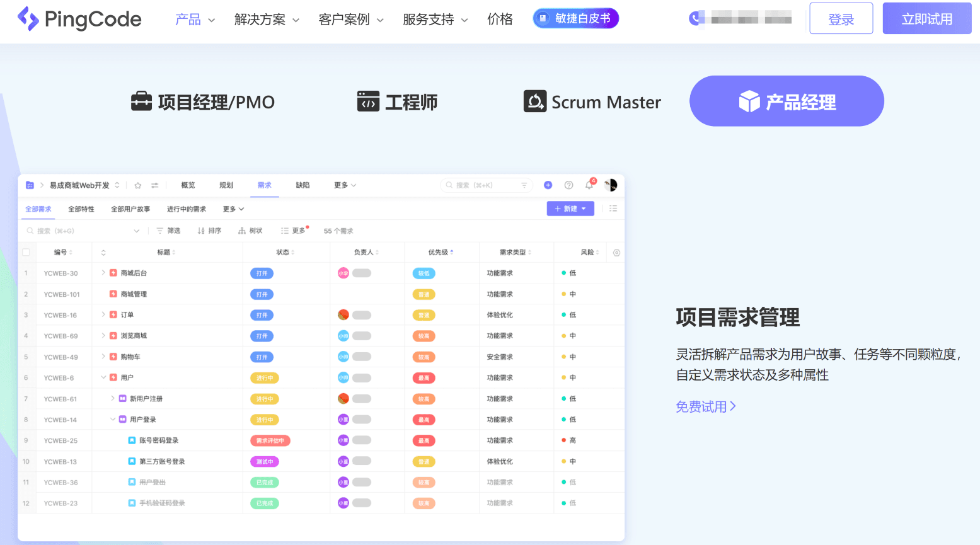Select the 项目经理/PMO role tab
The image size is (980, 545).
202,101
